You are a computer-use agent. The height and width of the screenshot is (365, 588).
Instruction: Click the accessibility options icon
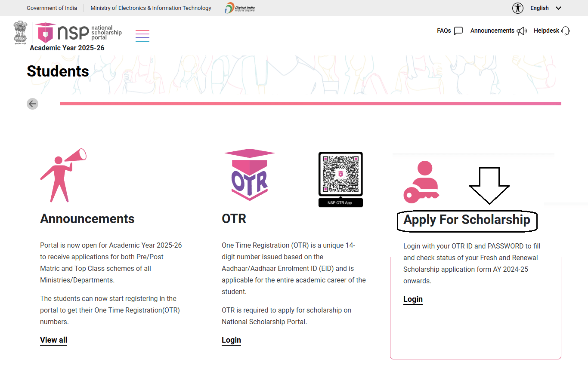(x=518, y=8)
